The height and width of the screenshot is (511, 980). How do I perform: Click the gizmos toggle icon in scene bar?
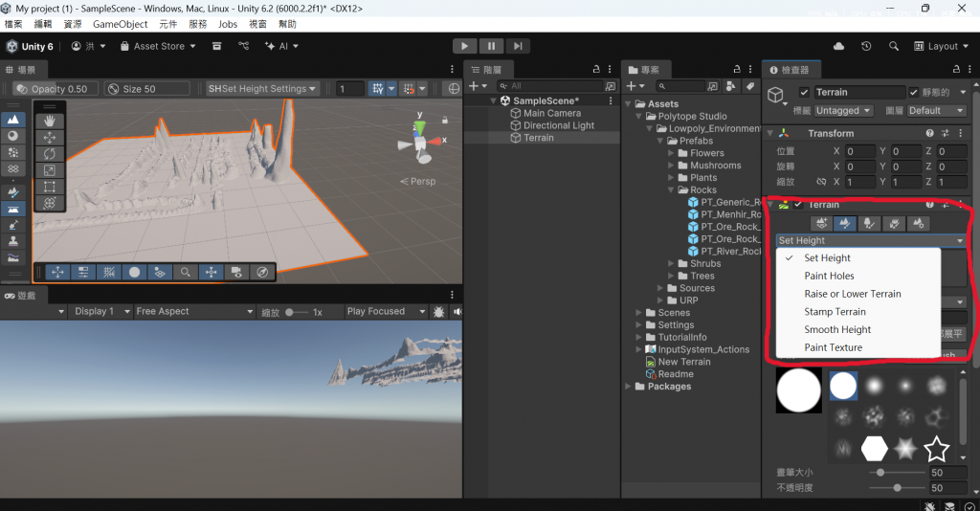click(455, 89)
